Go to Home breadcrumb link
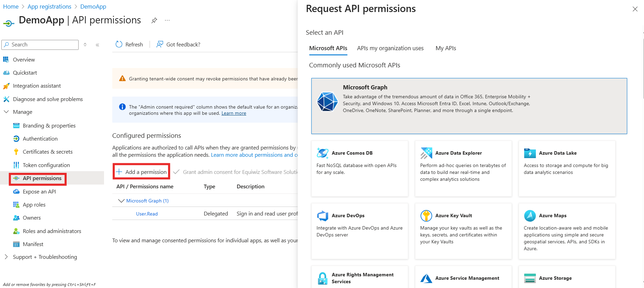The height and width of the screenshot is (288, 644). tap(11, 7)
